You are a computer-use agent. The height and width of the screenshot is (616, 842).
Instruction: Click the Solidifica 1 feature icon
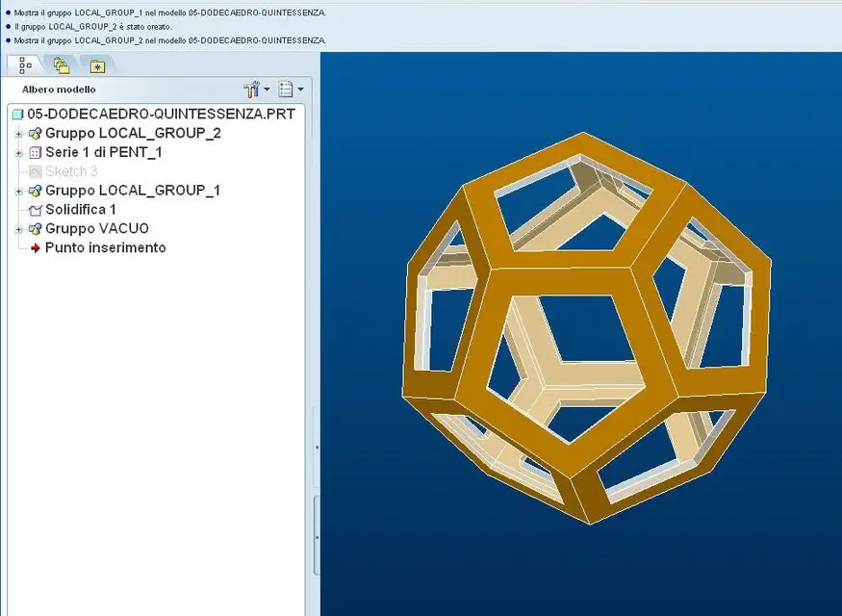[x=35, y=210]
